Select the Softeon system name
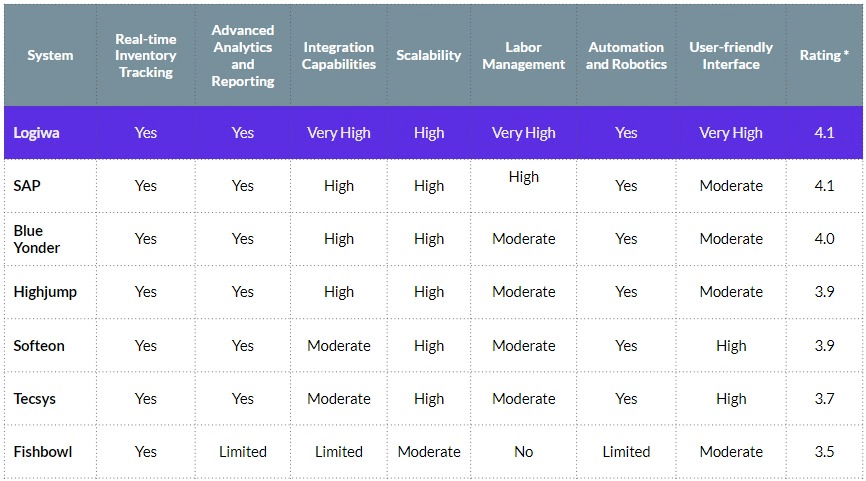866x481 pixels. pos(39,346)
